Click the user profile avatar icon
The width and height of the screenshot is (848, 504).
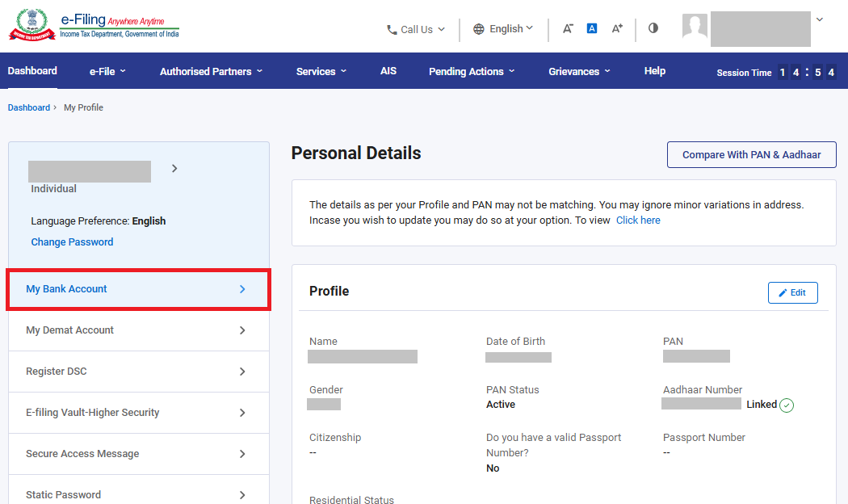(x=695, y=27)
